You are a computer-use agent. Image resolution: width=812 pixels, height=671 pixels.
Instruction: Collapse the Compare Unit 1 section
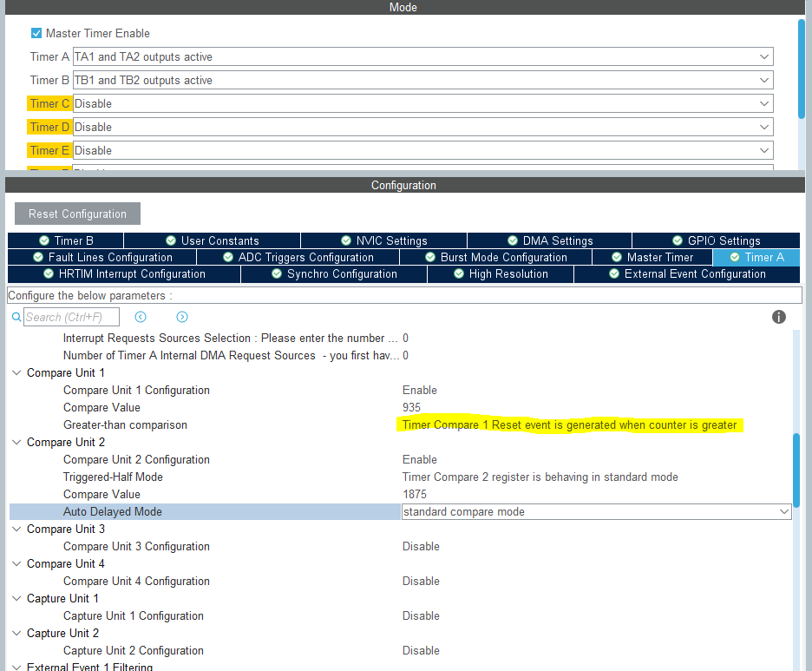[x=16, y=372]
